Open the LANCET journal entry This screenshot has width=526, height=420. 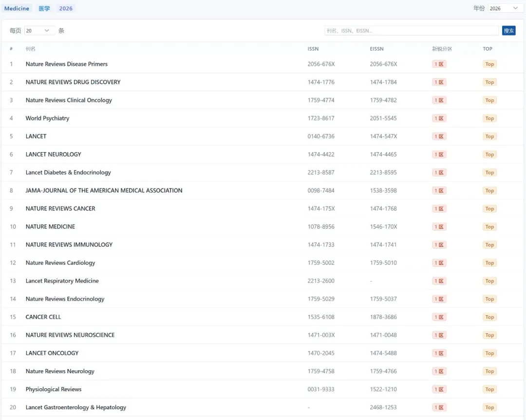click(x=36, y=136)
